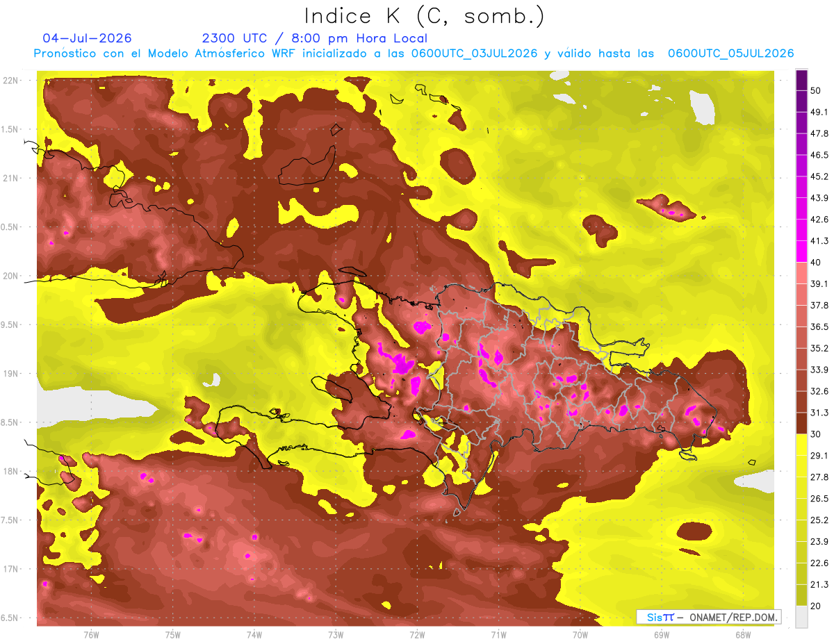Viewport: 834px width, 644px height.
Task: Click the '39.1' color scale label
Action: [x=819, y=283]
